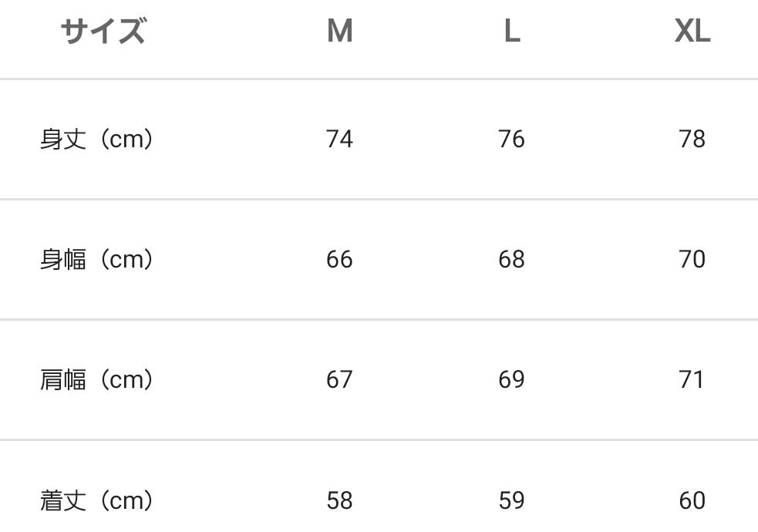Select the M size column header
758x532 pixels.
339,32
